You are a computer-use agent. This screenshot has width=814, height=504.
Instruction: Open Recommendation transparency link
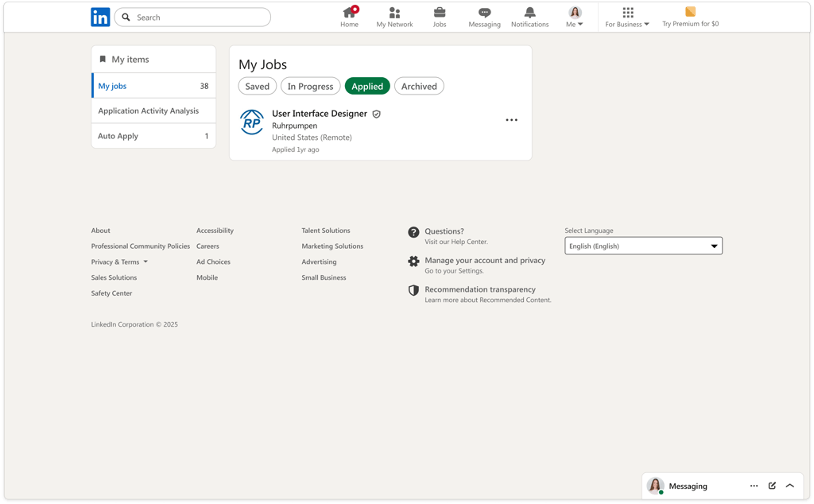pos(480,289)
